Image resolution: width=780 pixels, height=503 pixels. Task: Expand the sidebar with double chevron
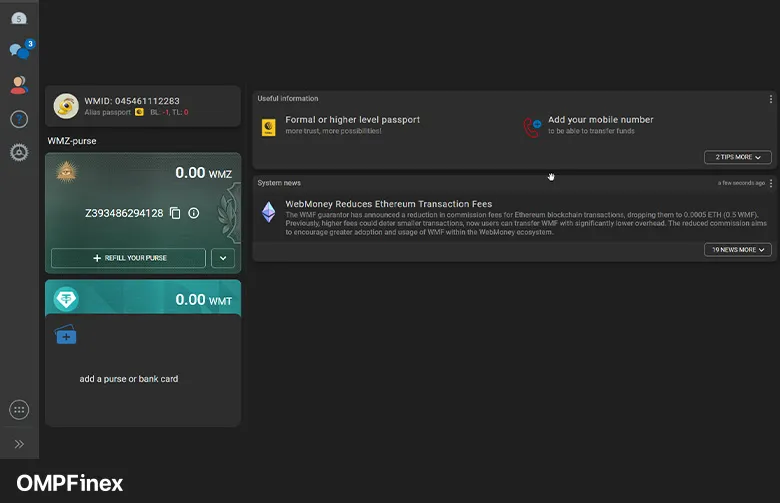tap(19, 444)
